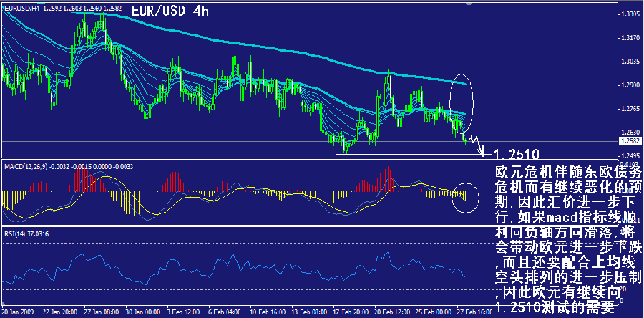This screenshot has width=644, height=318.
Task: Click the 27 Feb 16:00 time label
Action: [477, 312]
